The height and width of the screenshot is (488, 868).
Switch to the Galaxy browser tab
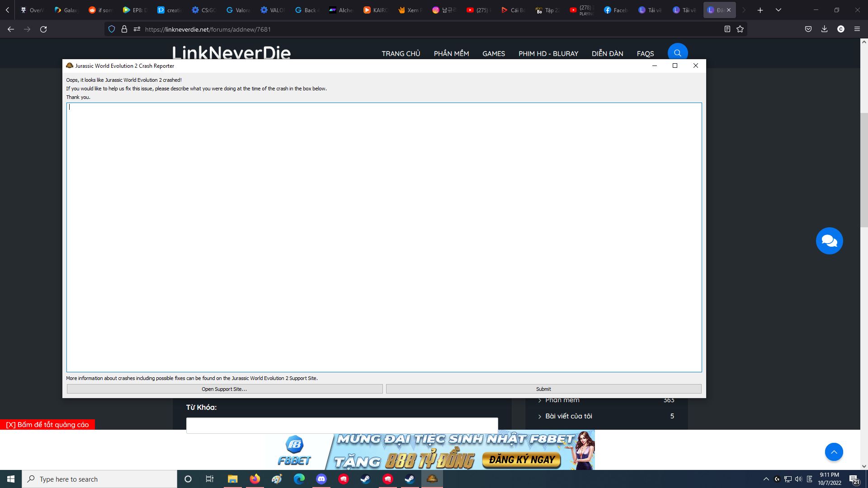point(66,10)
